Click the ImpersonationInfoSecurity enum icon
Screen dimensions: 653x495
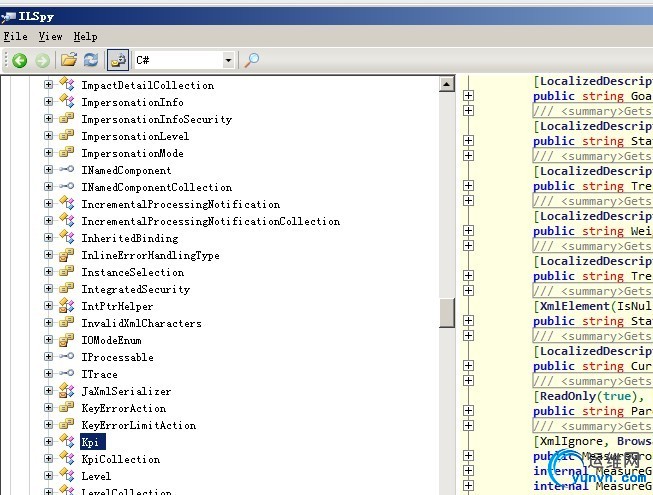67,118
